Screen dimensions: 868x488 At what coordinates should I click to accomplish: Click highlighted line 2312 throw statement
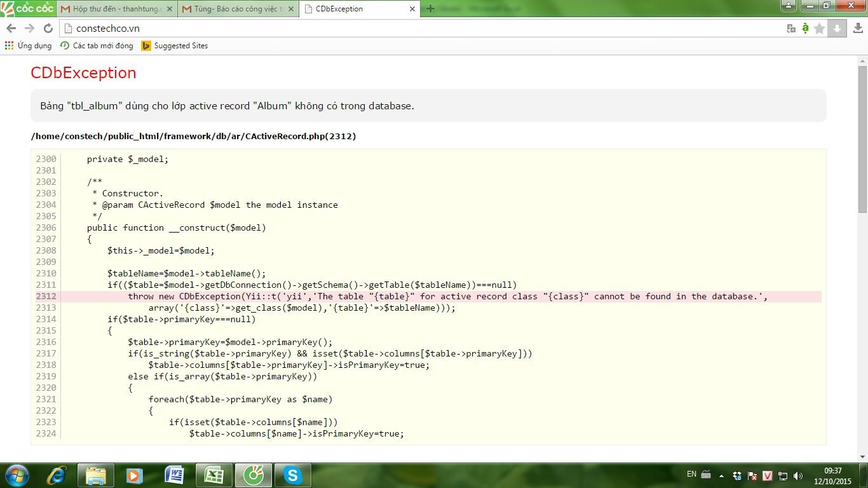click(447, 296)
